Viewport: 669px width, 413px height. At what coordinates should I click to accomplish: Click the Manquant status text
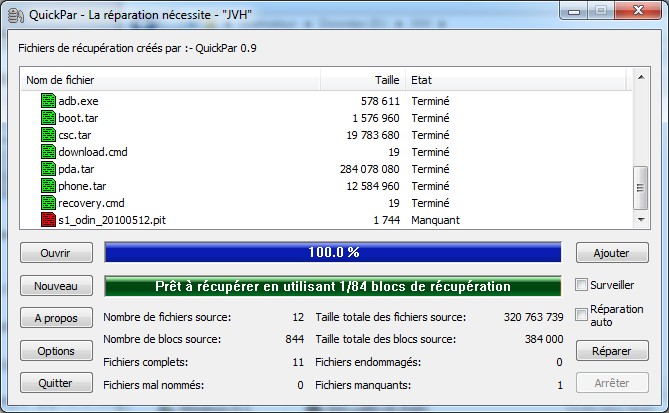pyautogui.click(x=436, y=220)
